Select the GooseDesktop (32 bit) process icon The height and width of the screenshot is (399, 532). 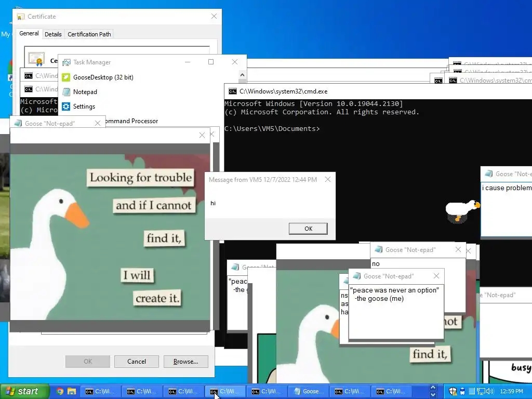coord(66,77)
